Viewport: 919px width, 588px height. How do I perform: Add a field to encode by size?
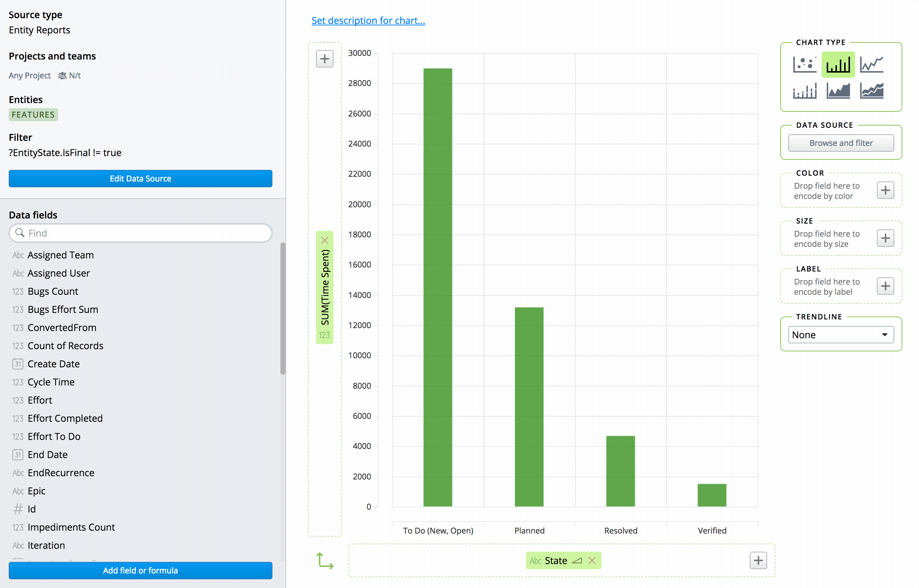[x=885, y=238]
